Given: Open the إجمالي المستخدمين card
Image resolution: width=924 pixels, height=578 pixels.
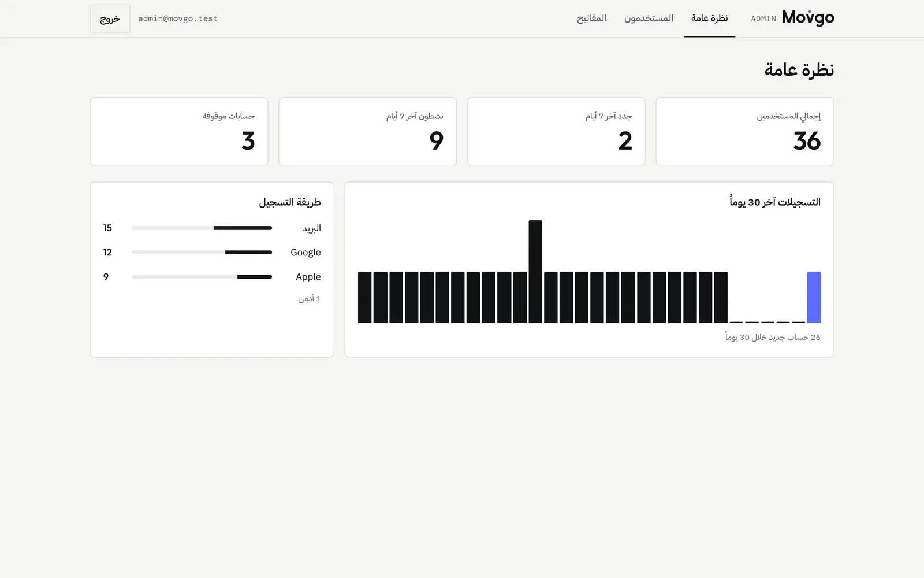Looking at the screenshot, I should (x=745, y=132).
